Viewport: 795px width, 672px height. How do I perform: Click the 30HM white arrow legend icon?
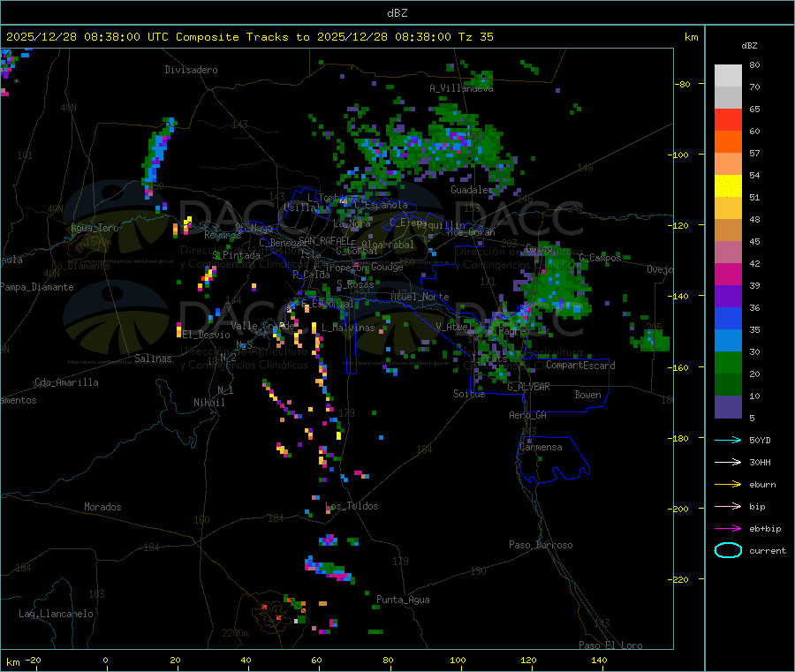click(728, 462)
